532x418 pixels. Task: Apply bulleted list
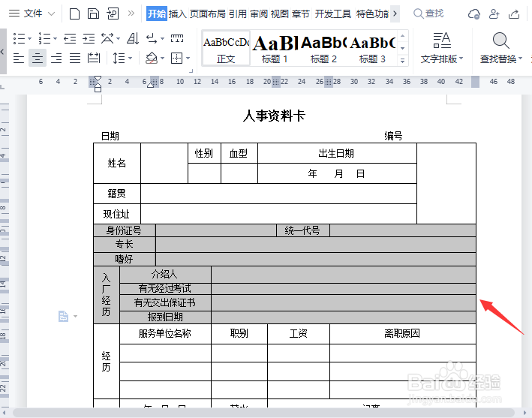(x=19, y=39)
